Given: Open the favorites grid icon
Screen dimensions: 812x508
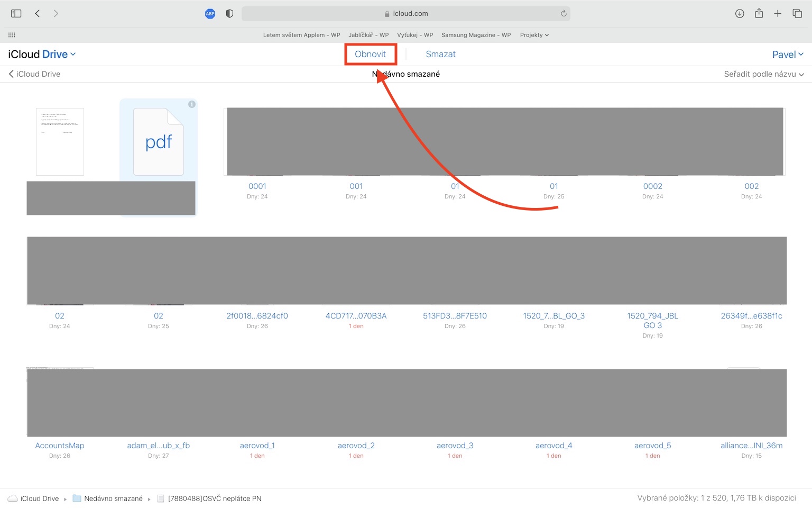Looking at the screenshot, I should 12,35.
